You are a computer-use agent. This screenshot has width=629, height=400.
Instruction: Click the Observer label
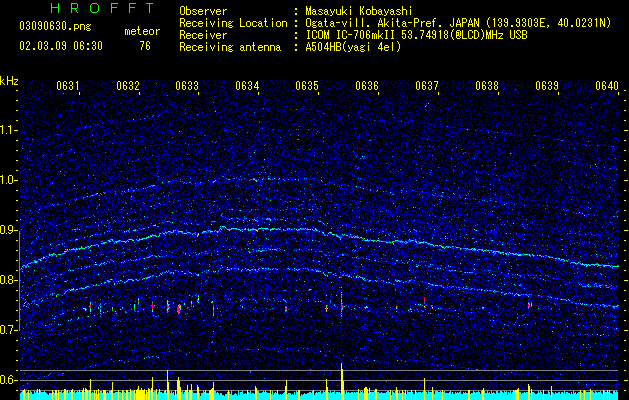(203, 11)
